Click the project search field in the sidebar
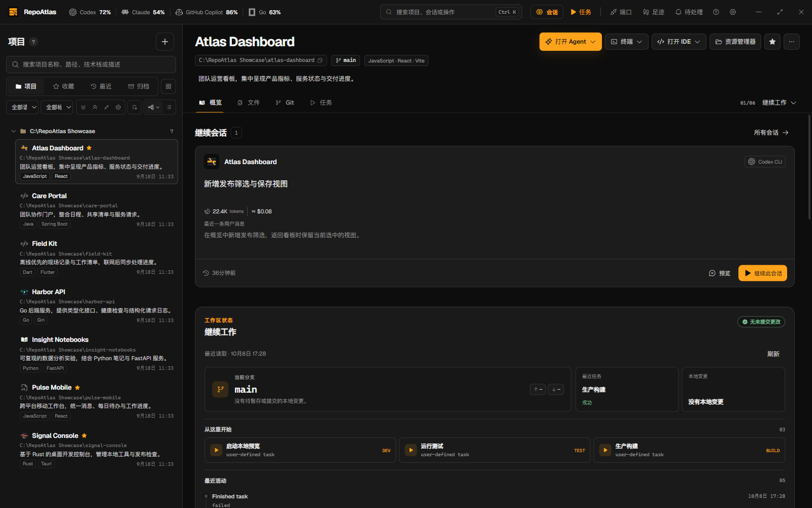Image resolution: width=812 pixels, height=508 pixels. pyautogui.click(x=91, y=65)
